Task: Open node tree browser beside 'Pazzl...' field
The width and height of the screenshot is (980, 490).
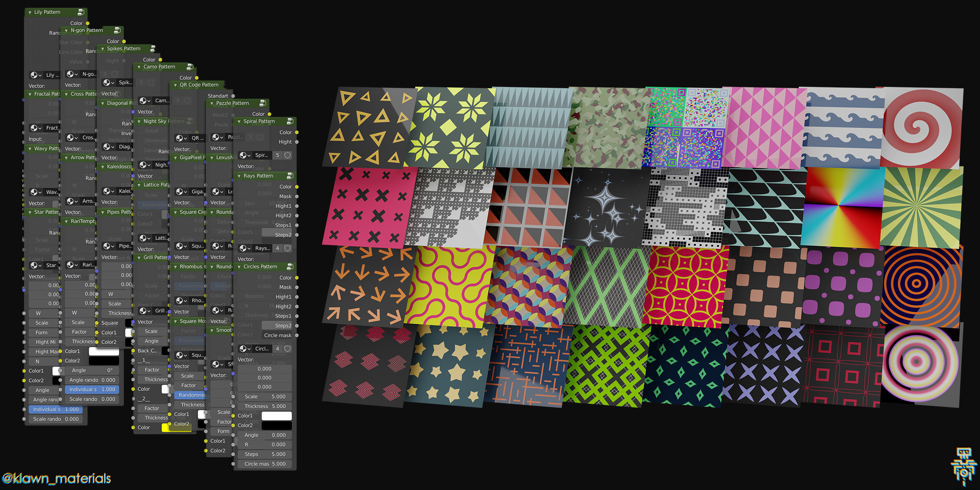Action: [218, 137]
